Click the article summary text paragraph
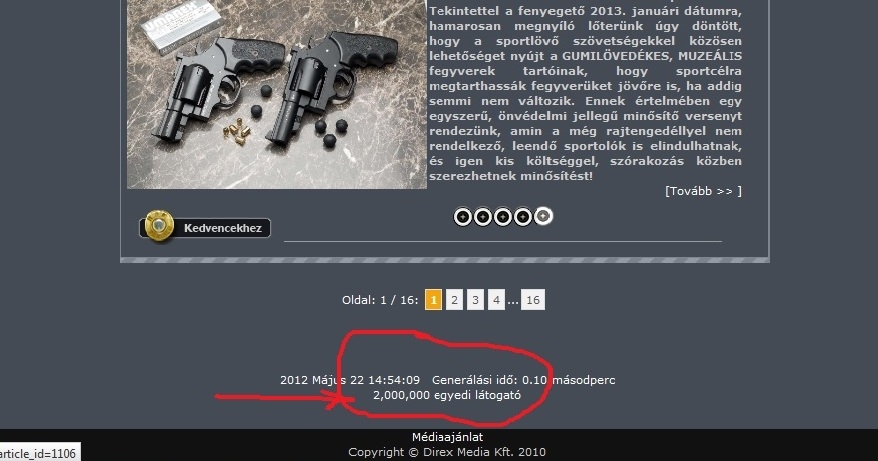The width and height of the screenshot is (878, 461). point(585,94)
